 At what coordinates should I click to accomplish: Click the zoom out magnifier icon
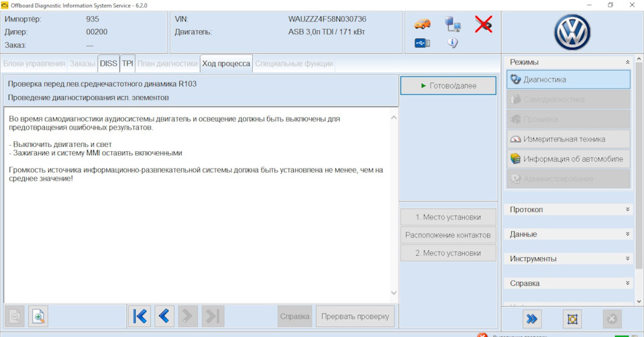[15, 316]
